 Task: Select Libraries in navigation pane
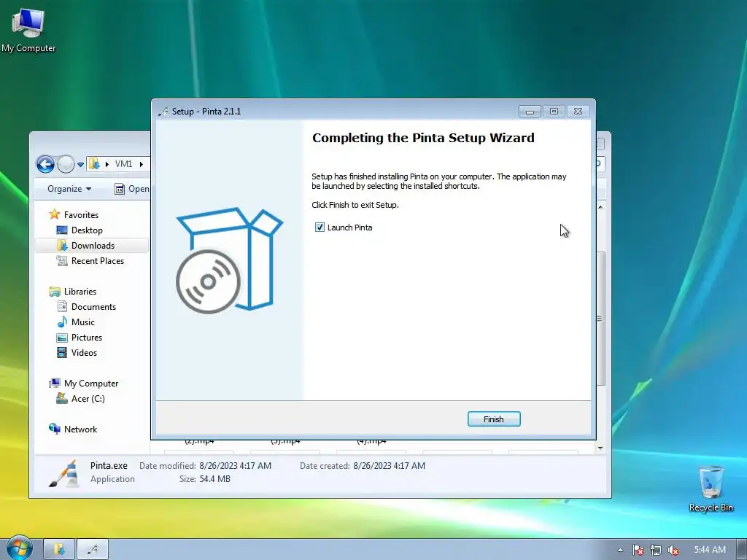click(x=80, y=292)
